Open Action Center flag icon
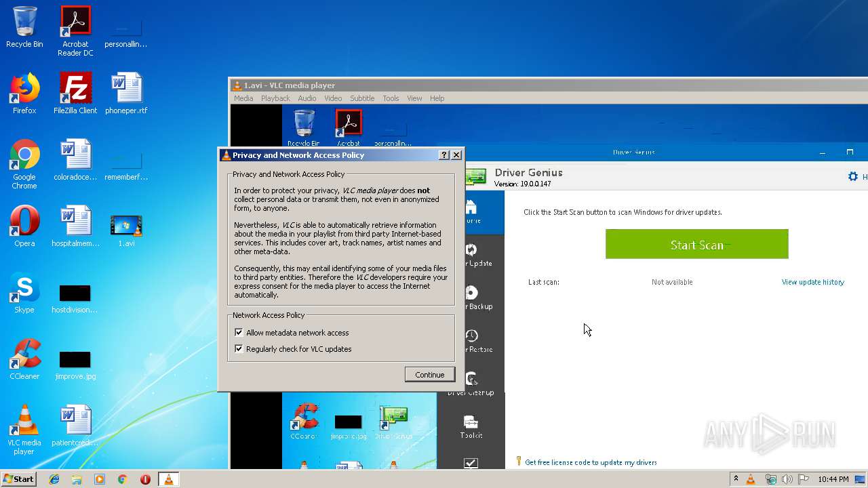The image size is (868, 488). [x=802, y=479]
